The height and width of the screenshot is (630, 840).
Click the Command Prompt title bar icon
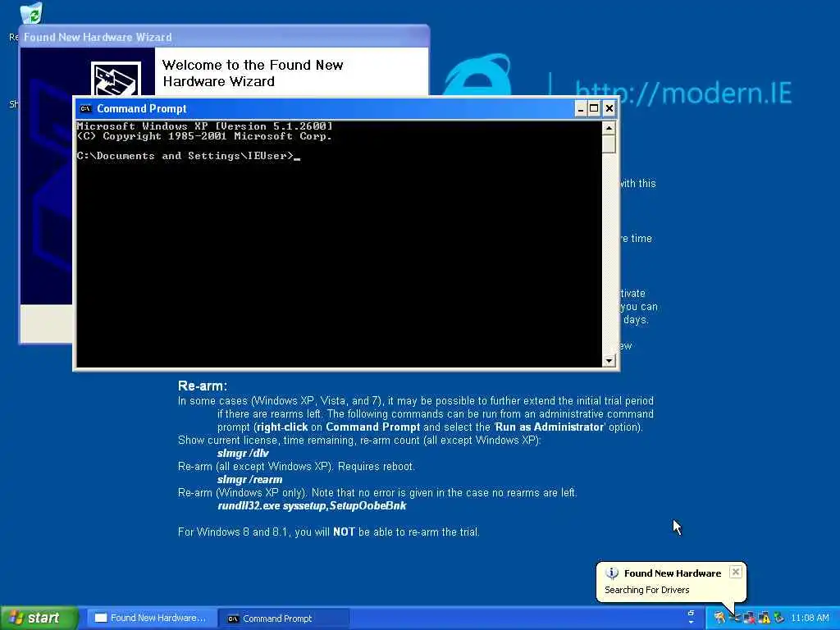[x=85, y=109]
